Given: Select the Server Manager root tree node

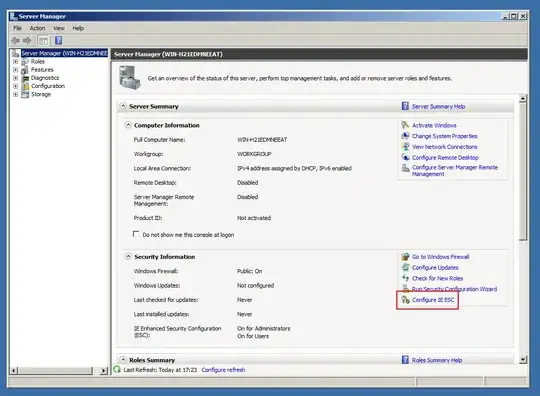Looking at the screenshot, I should pos(64,53).
